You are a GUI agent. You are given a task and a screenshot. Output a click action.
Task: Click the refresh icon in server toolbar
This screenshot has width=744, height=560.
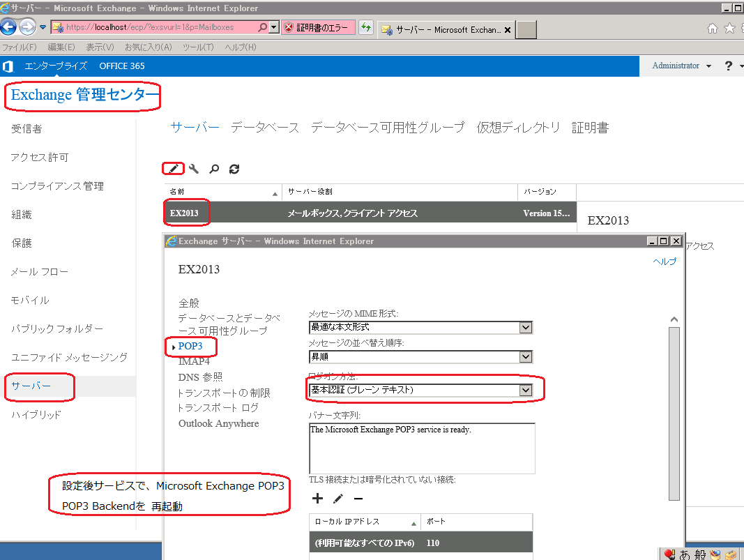[x=234, y=169]
